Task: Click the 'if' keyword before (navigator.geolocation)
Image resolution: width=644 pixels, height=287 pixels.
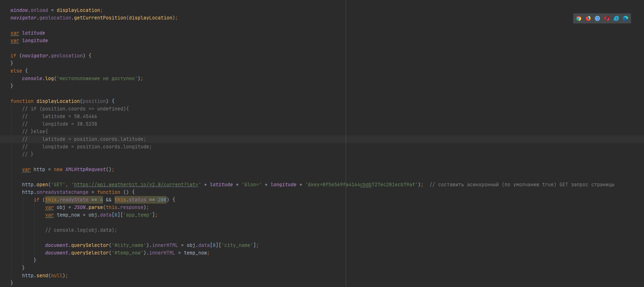Action: coord(13,56)
